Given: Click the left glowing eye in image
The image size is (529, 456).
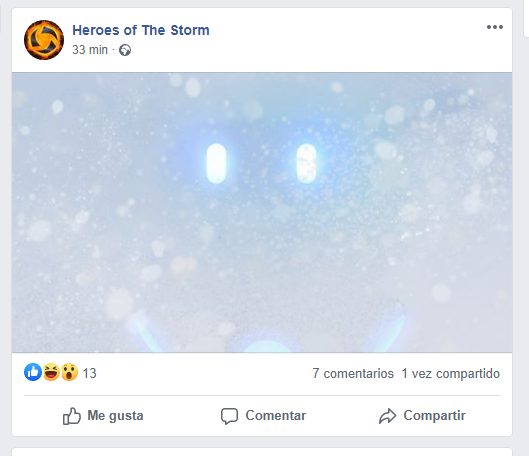Looking at the screenshot, I should click(x=216, y=164).
